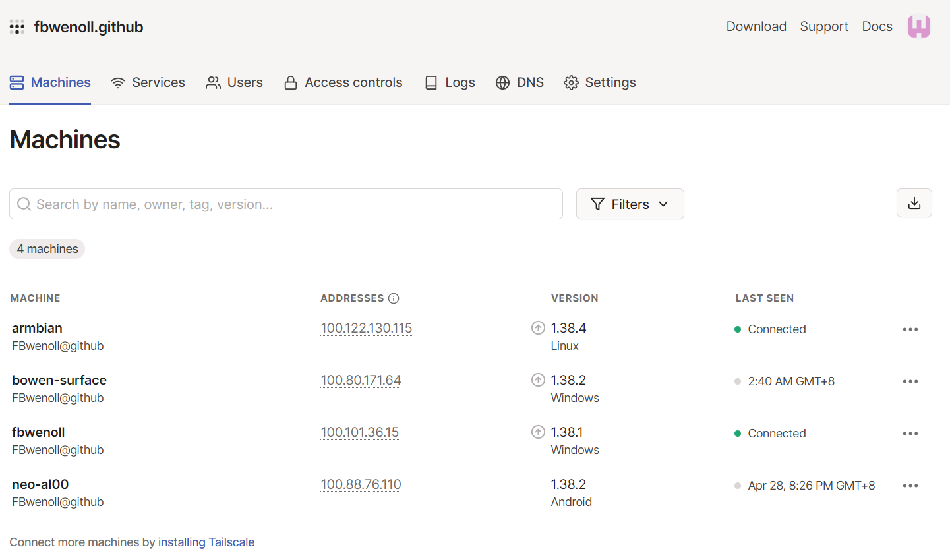
Task: Open the three-dot menu for armbian
Action: click(910, 329)
